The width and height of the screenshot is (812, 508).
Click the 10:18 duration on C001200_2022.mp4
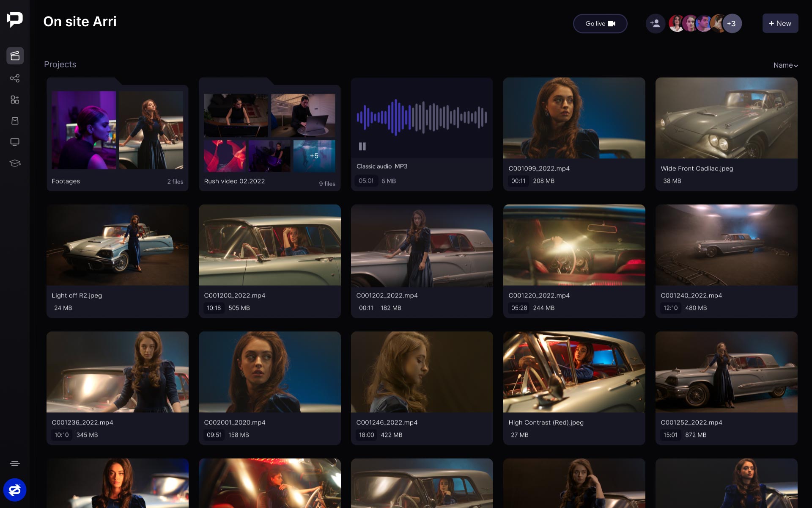click(214, 308)
